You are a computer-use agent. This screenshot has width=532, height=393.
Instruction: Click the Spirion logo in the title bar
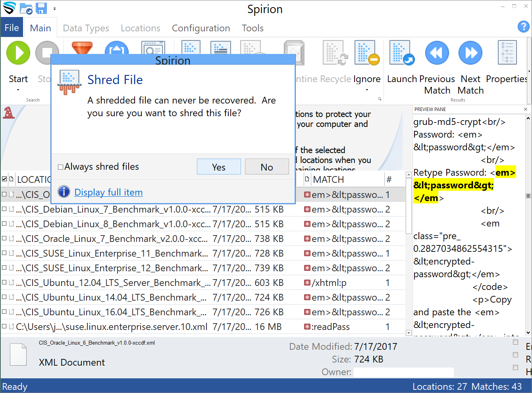pos(9,8)
